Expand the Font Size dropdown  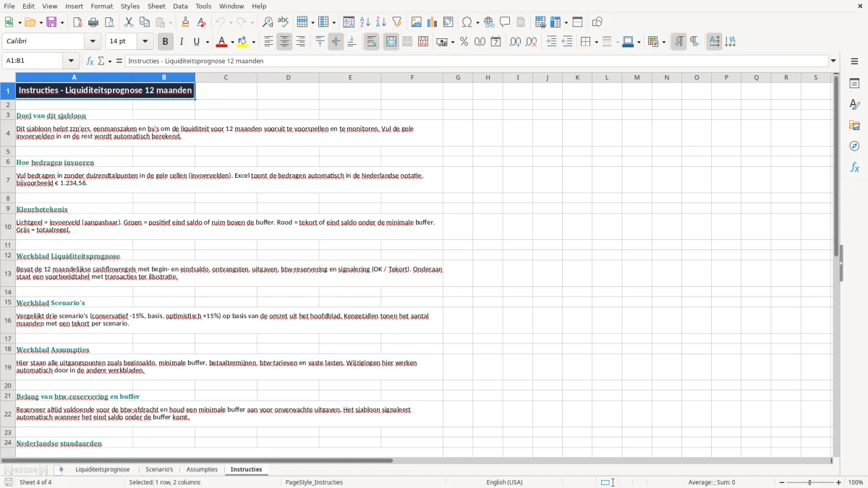point(145,42)
